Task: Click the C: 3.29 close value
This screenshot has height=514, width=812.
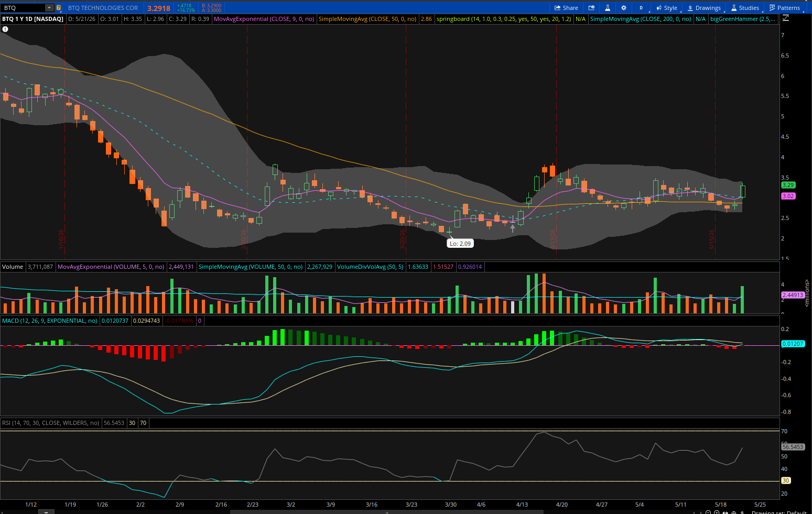Action: click(178, 19)
